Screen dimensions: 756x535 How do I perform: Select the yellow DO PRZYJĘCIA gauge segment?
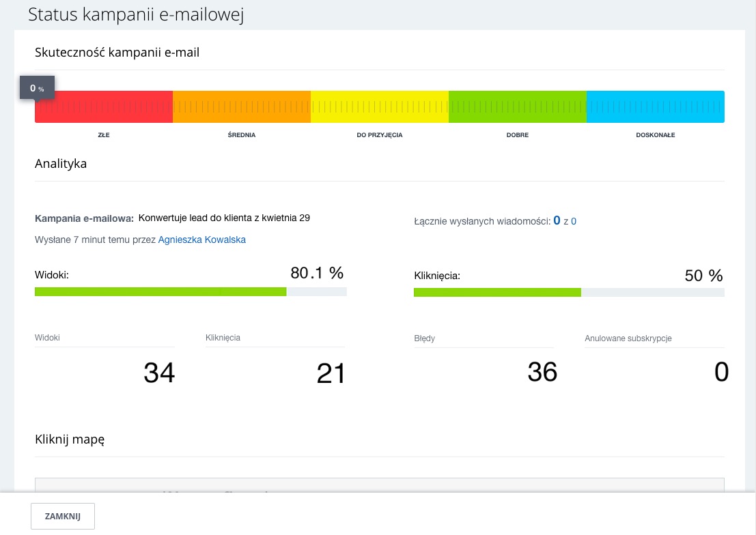coord(380,107)
